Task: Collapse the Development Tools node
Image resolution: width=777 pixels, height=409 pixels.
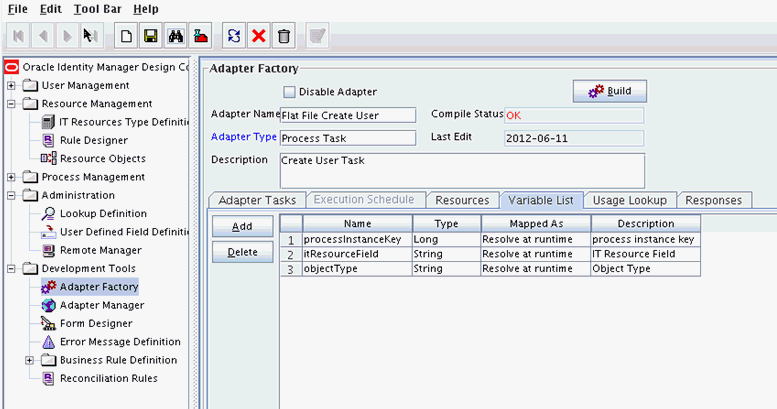Action: [x=11, y=269]
